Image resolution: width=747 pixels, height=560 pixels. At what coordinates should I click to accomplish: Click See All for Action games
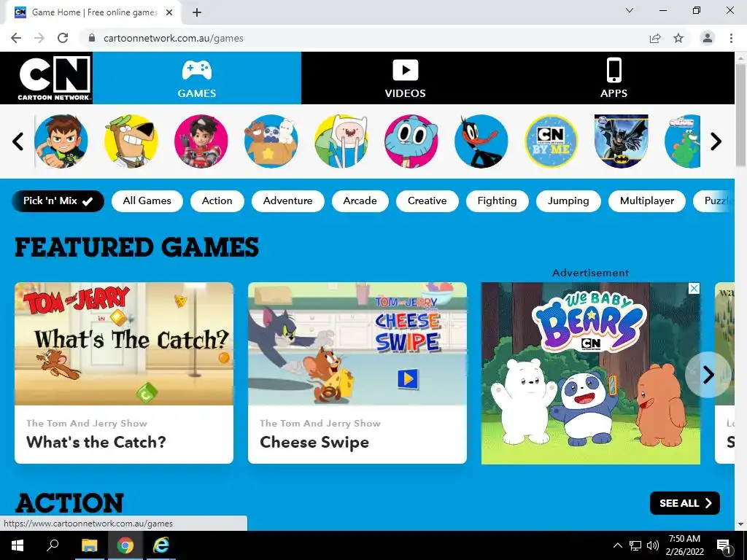(x=684, y=503)
